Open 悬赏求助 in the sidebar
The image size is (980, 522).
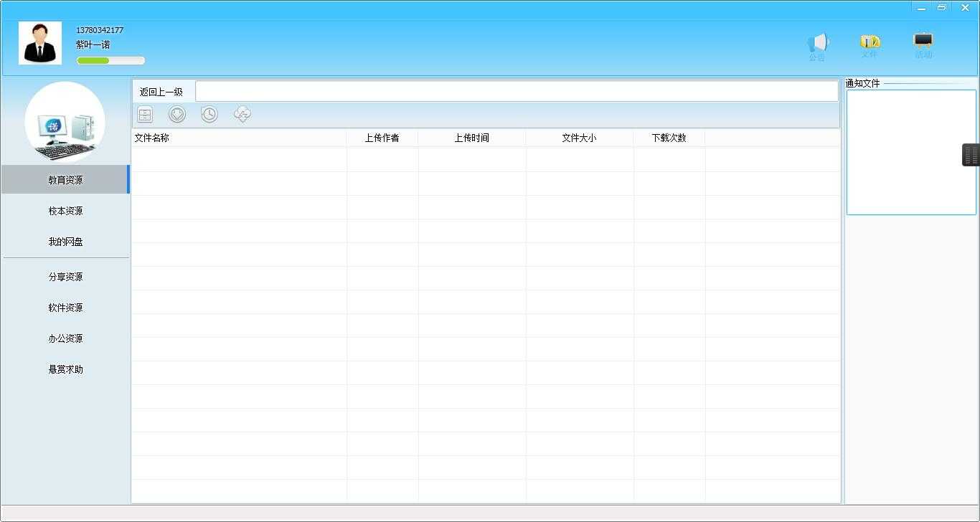point(65,369)
